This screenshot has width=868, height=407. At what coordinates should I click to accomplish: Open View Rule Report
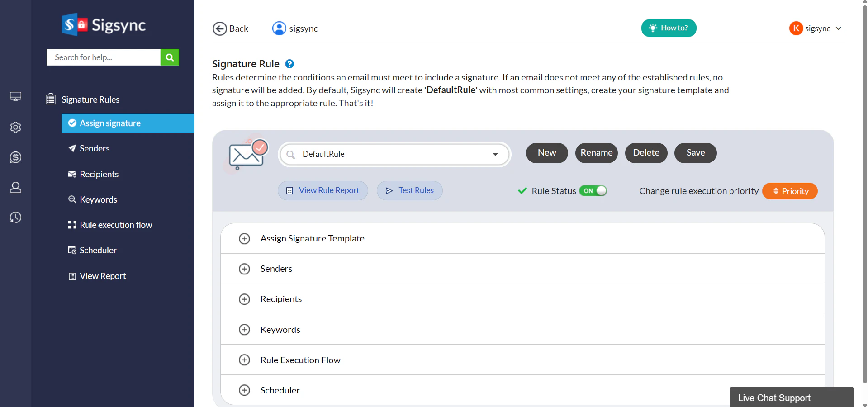(323, 190)
